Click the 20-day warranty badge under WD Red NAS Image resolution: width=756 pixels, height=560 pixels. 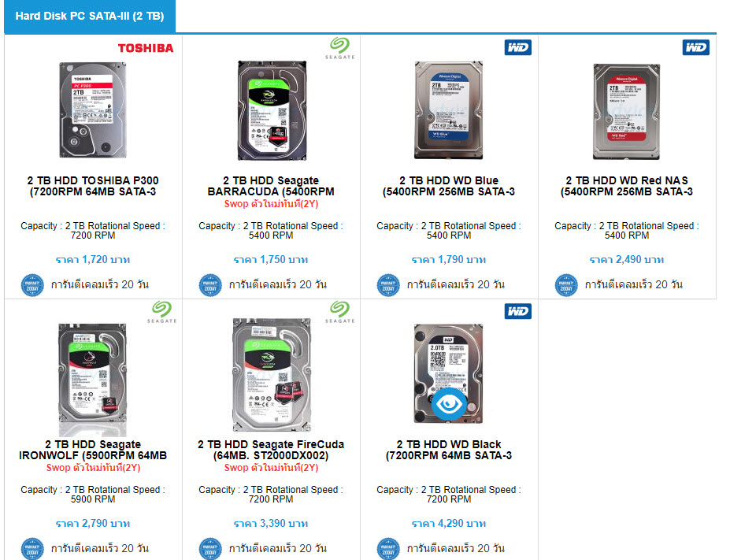pos(566,285)
